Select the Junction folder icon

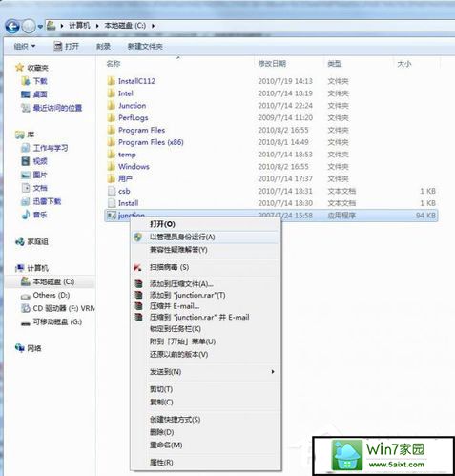(112, 105)
